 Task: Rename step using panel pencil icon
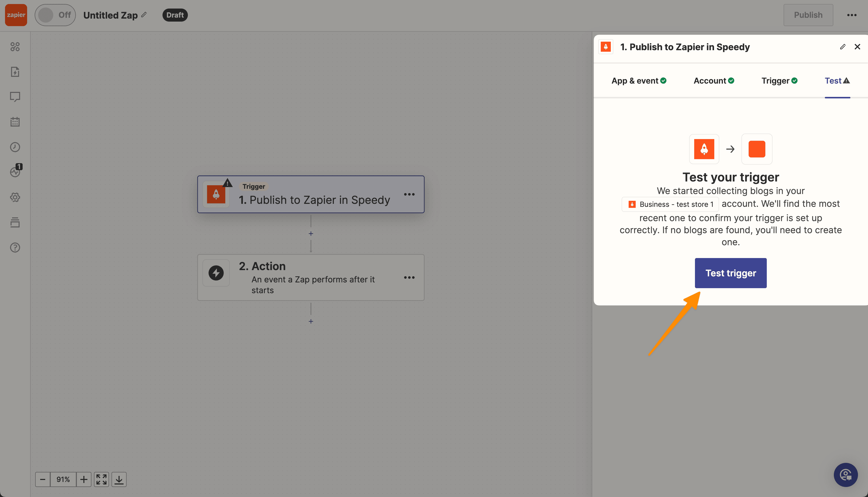(x=842, y=47)
